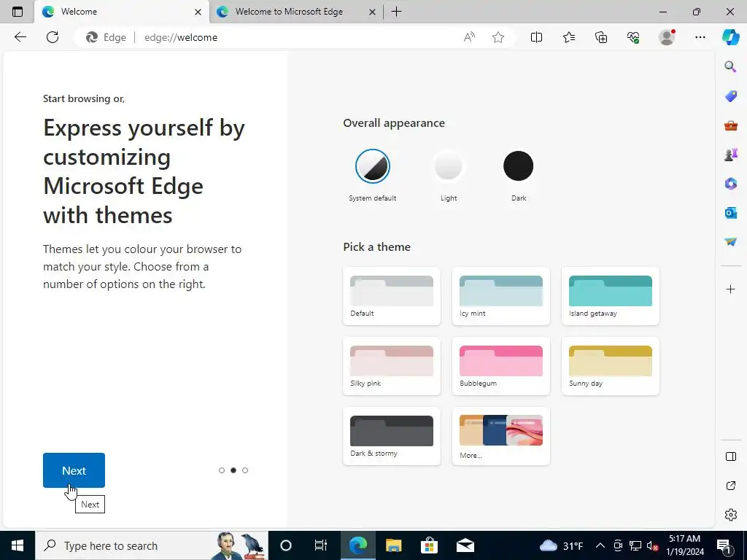Click the Edge site info icon

click(x=106, y=37)
